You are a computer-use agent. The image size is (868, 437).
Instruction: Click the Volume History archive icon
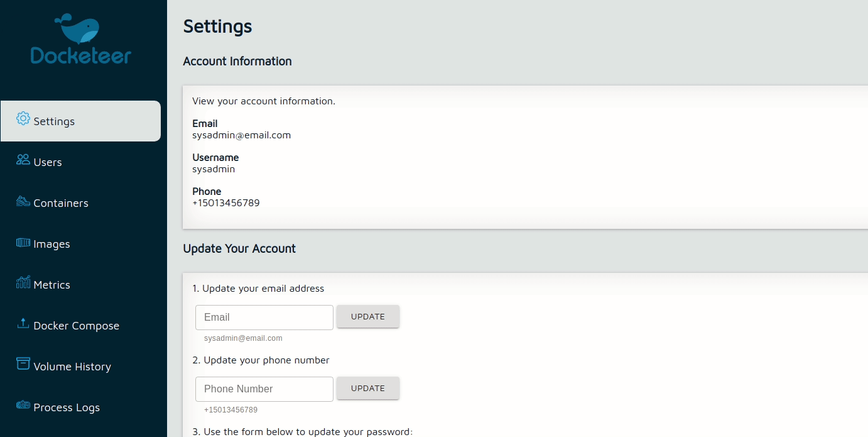(23, 364)
